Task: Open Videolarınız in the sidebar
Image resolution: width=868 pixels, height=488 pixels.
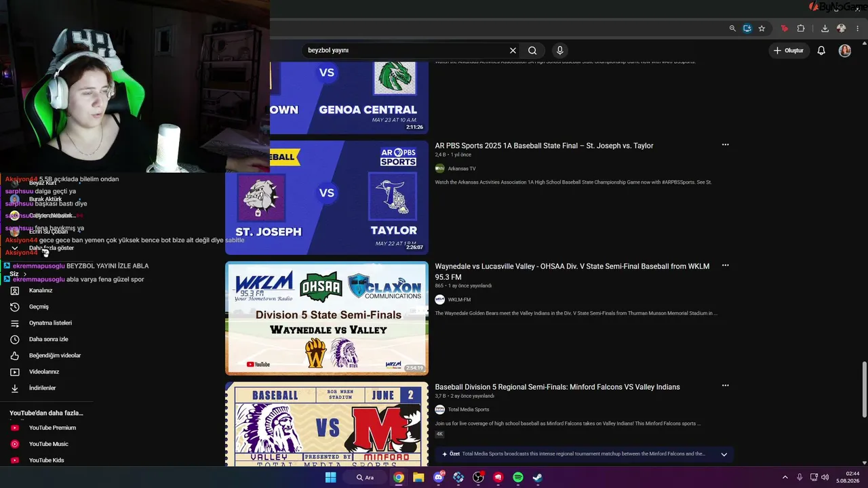Action: click(44, 372)
